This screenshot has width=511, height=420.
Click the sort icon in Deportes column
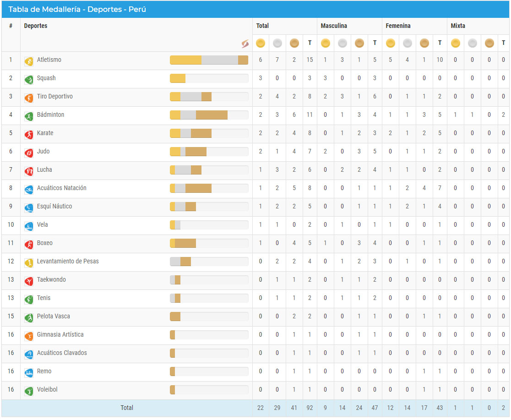pos(245,44)
